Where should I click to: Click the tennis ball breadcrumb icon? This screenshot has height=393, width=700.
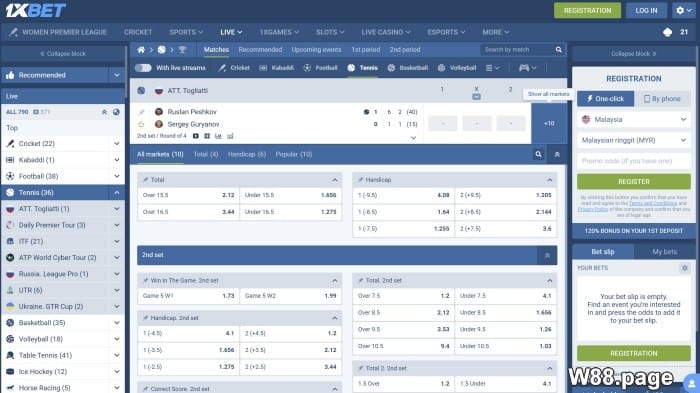coord(162,50)
